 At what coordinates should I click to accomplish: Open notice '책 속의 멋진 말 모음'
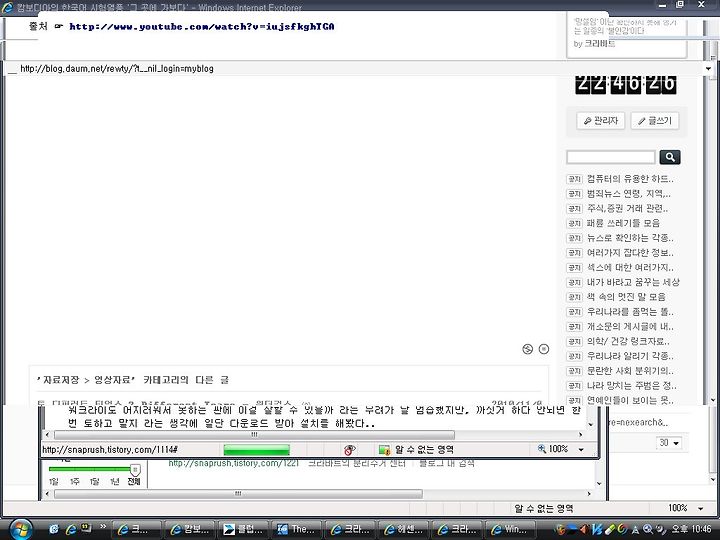(x=626, y=297)
